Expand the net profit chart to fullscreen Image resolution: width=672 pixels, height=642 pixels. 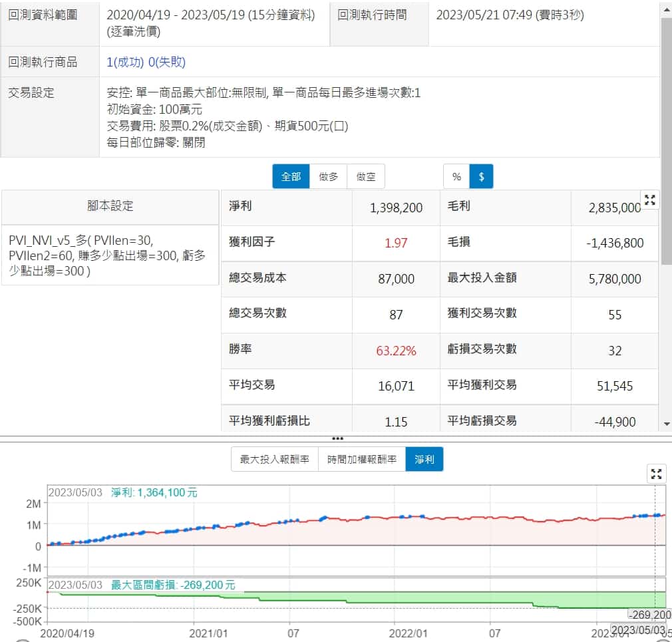click(x=656, y=474)
